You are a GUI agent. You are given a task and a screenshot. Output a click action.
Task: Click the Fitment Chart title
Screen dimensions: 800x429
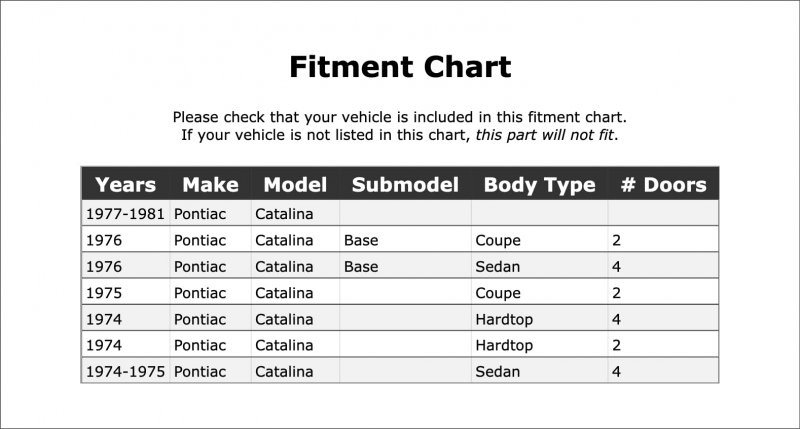(400, 67)
